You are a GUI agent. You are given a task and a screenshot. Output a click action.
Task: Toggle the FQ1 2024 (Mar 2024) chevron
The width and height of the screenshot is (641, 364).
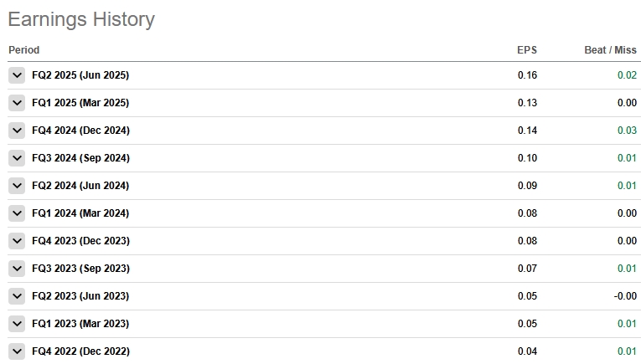pos(17,213)
